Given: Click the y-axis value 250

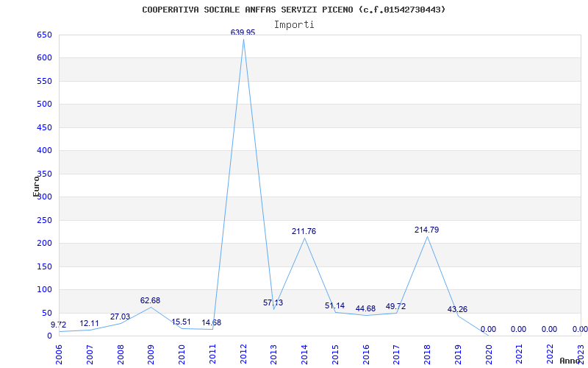Looking at the screenshot, I should pos(44,220).
